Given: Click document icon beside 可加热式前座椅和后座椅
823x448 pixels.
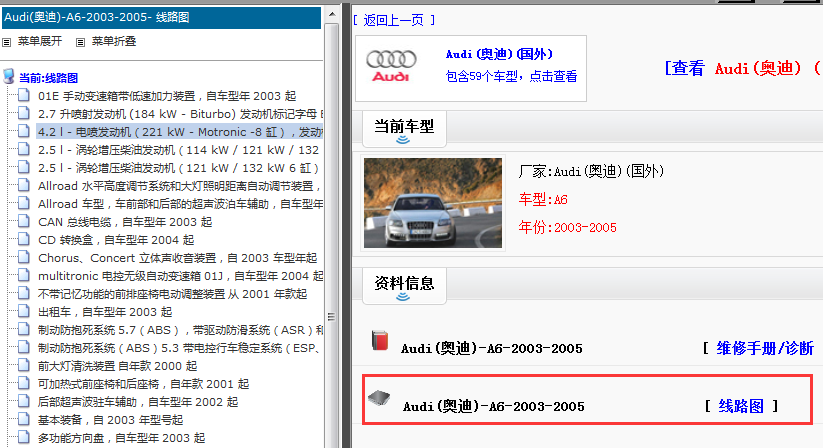Looking at the screenshot, I should (24, 383).
